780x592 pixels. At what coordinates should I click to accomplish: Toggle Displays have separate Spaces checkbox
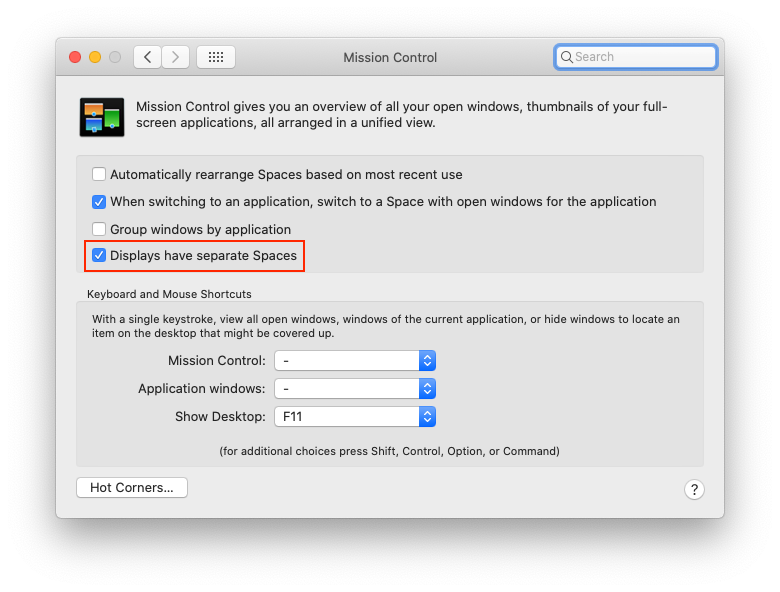tap(99, 255)
